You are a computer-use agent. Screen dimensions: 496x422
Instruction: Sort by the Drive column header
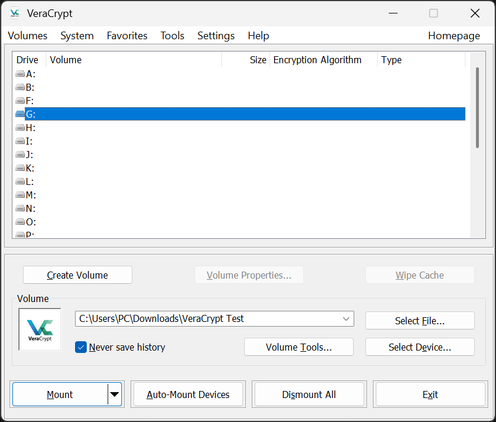tap(29, 60)
